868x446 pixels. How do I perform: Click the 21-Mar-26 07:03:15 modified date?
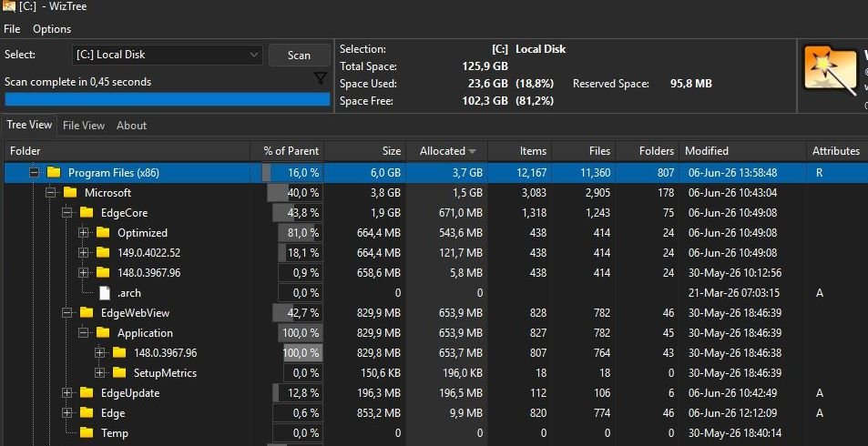734,293
